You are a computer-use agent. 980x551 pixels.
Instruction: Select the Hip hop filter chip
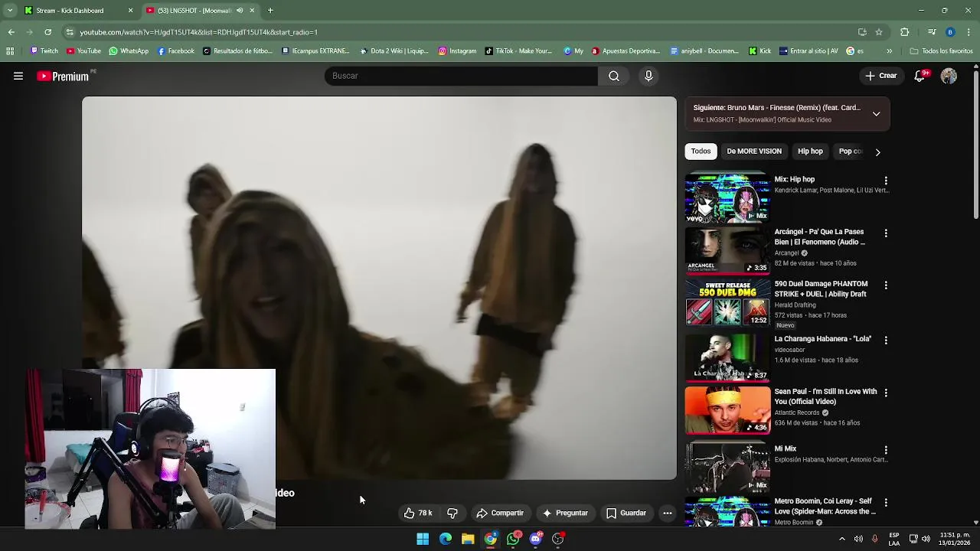[x=810, y=152]
